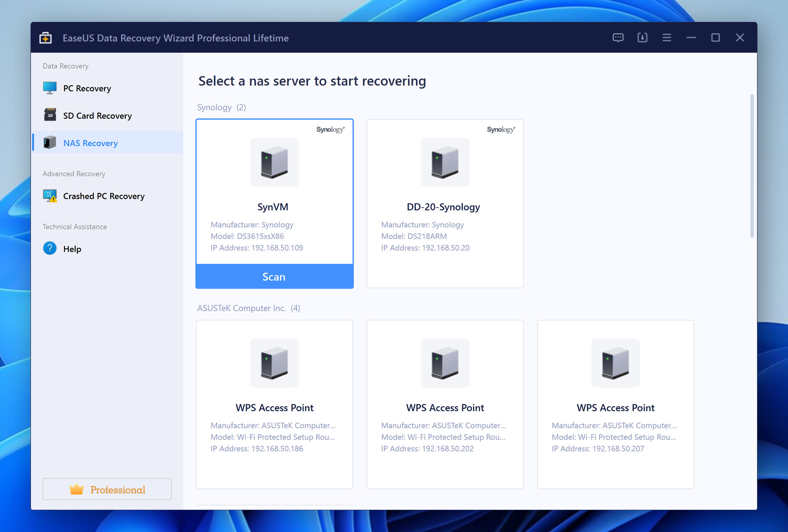Click the import scan session icon

pos(642,37)
